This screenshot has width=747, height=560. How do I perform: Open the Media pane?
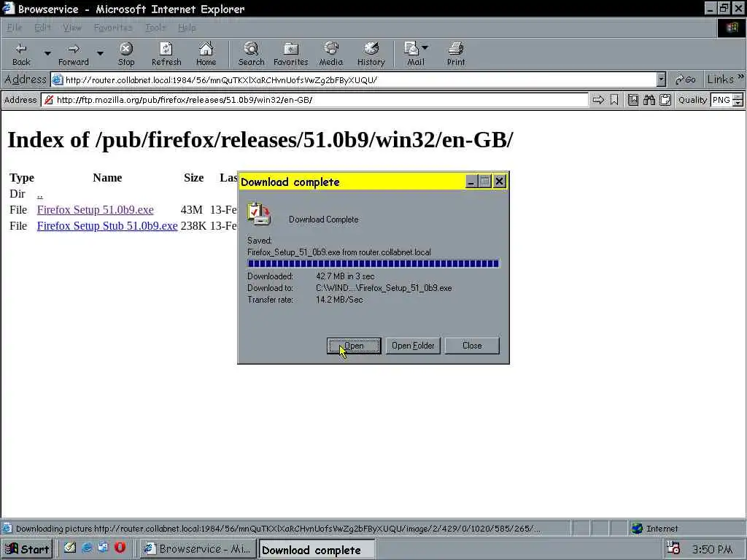click(x=330, y=54)
